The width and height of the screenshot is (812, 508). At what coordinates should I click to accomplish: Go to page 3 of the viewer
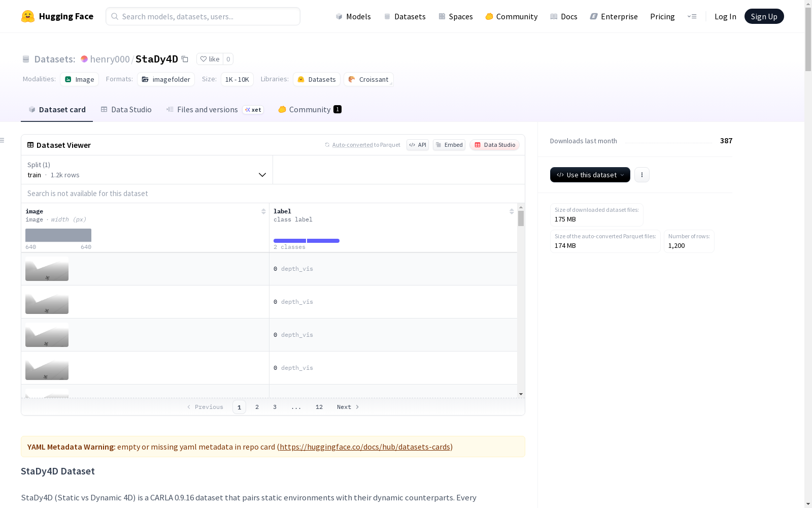click(275, 407)
